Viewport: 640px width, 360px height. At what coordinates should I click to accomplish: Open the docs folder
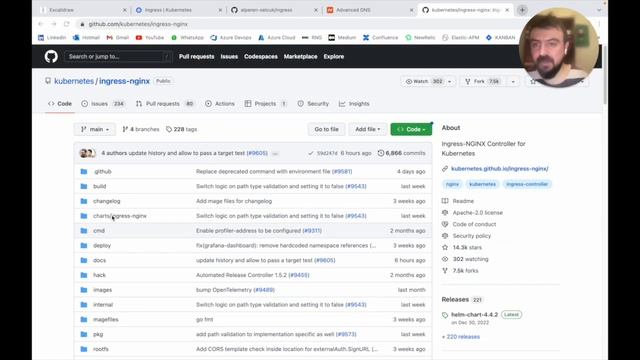[100, 260]
